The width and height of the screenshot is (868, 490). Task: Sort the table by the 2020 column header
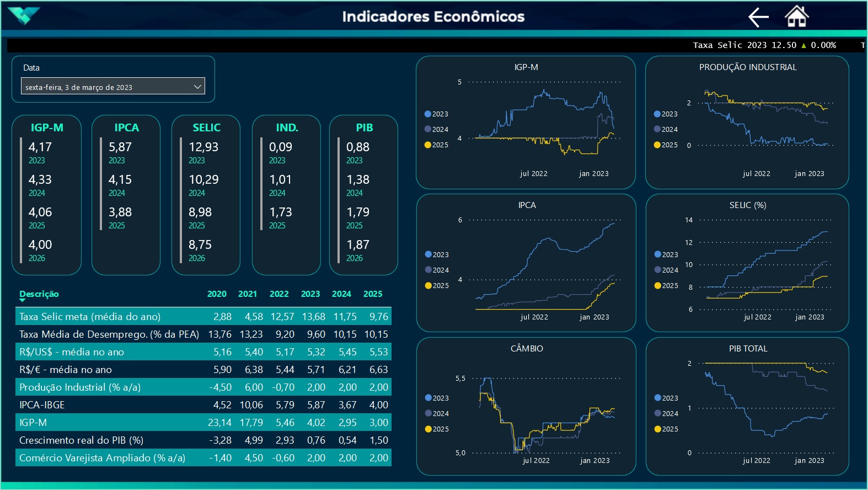217,294
